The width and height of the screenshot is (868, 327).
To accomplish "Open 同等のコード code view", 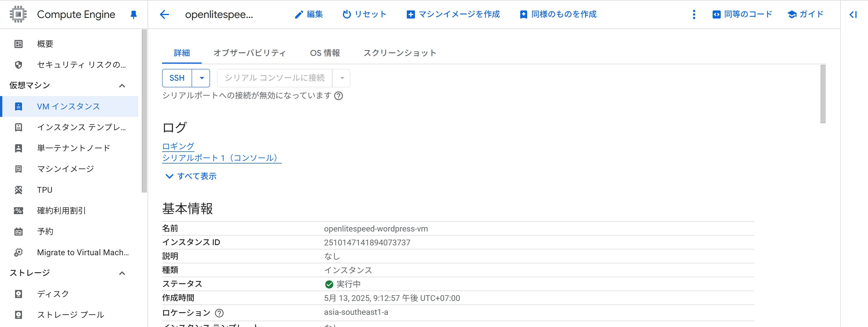I will (742, 14).
